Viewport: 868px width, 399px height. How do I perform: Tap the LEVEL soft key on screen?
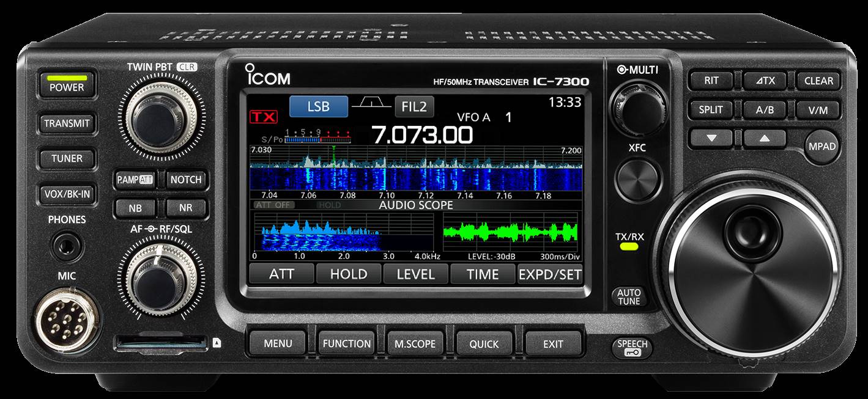tap(415, 274)
